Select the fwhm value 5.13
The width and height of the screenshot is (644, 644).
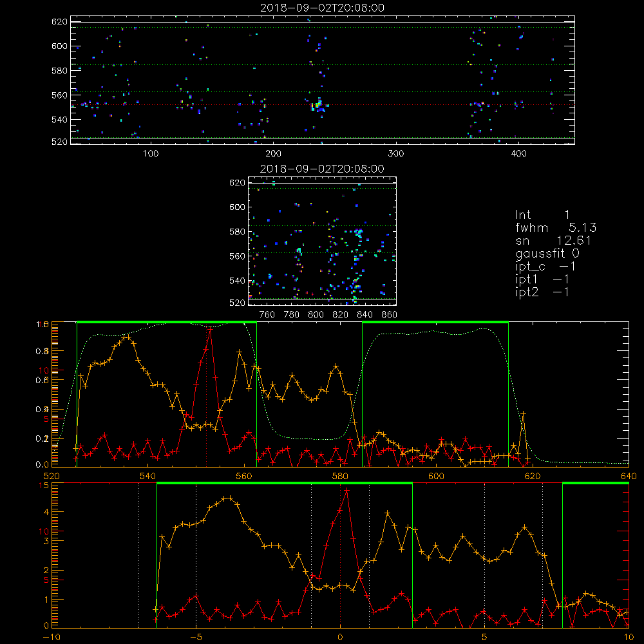pos(582,227)
